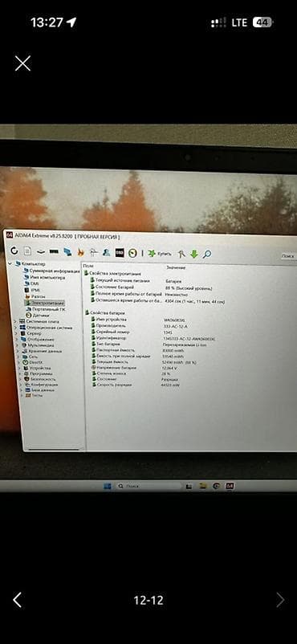
Task: Open the report page icon in toolbar
Action: (x=27, y=251)
